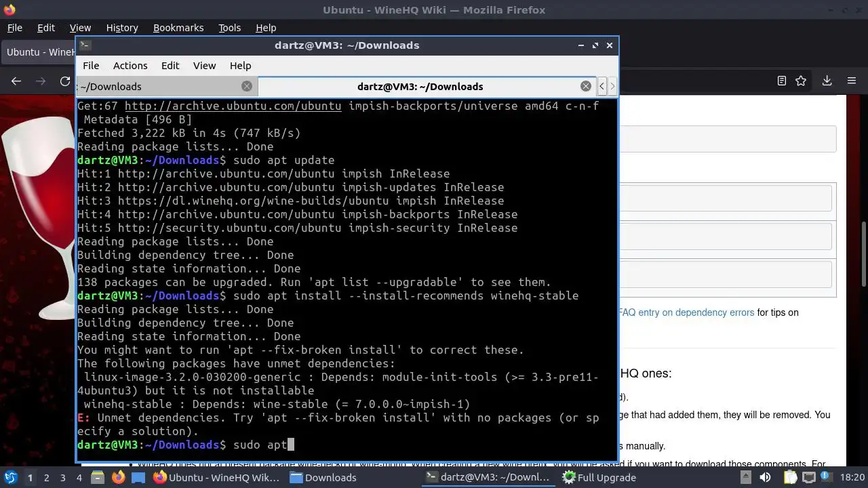Click the Firefox forward arrow

click(x=41, y=81)
